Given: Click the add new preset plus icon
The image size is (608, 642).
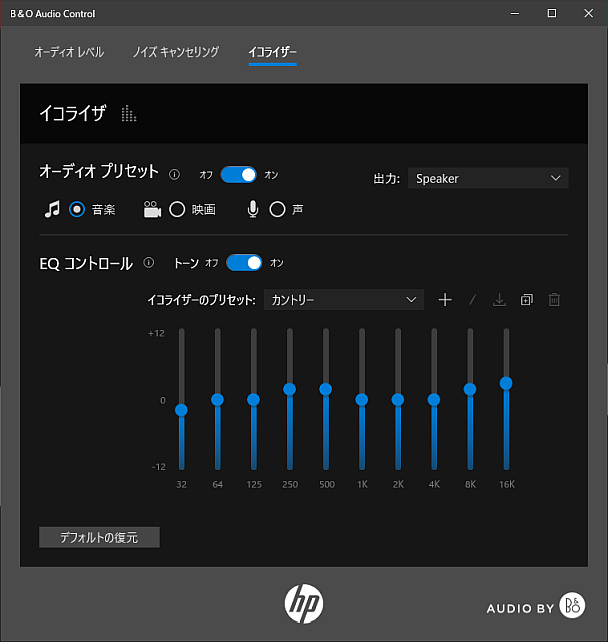Looking at the screenshot, I should coord(445,300).
